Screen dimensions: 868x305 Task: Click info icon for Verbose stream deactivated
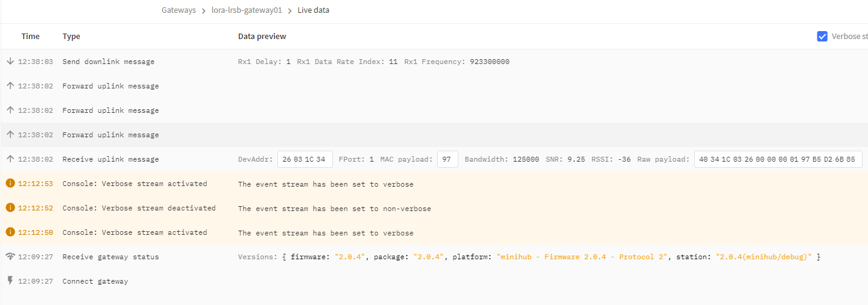tap(10, 208)
